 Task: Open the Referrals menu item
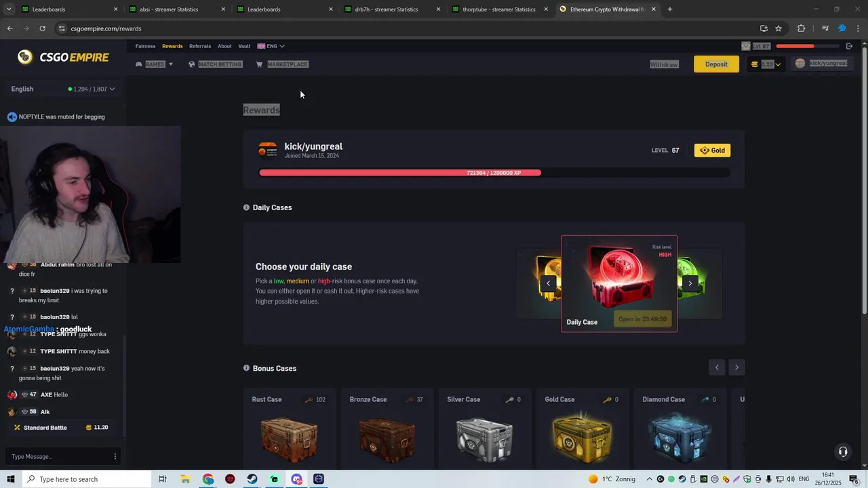coord(200,46)
